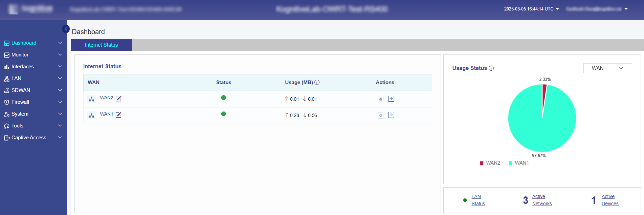This screenshot has height=215, width=644.
Task: Toggle WAN2 legend entry in the chart
Action: click(x=490, y=163)
